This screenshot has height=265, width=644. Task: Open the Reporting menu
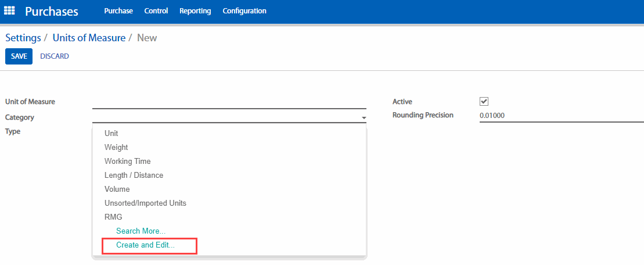[x=195, y=11]
